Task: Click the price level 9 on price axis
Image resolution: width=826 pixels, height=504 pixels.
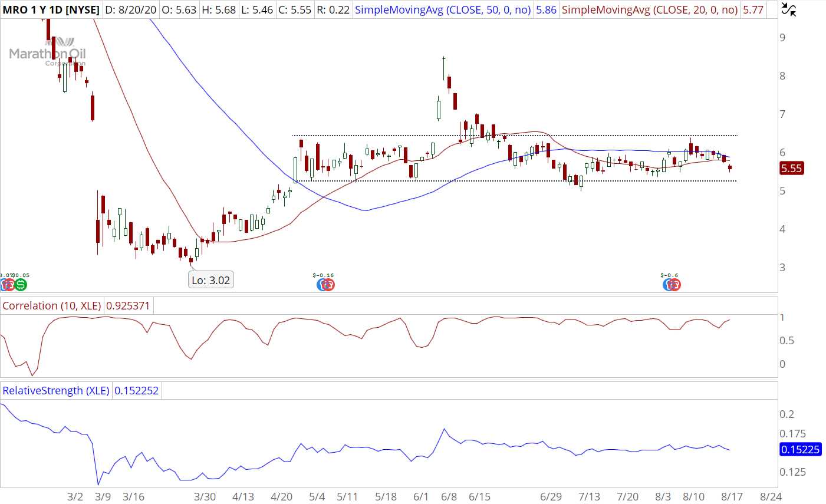Action: [782, 38]
